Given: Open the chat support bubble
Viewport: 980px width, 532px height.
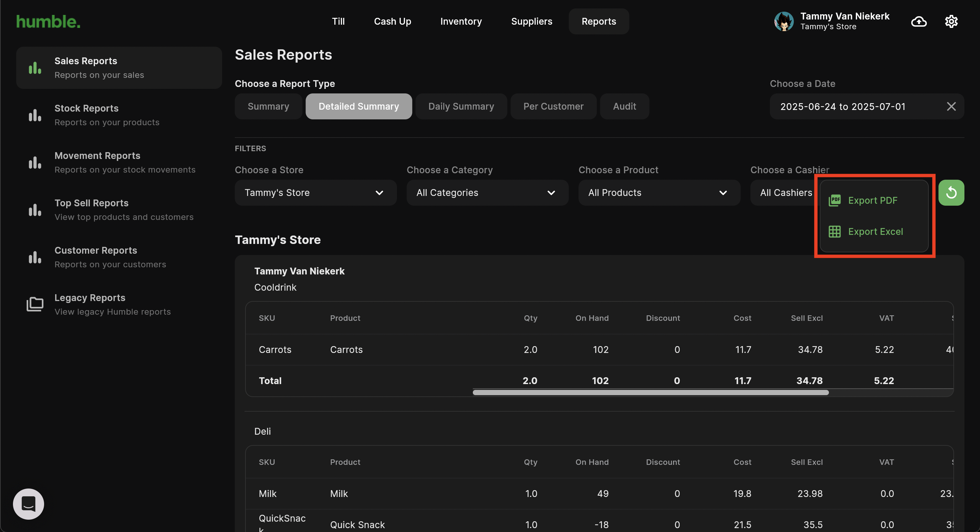Looking at the screenshot, I should pyautogui.click(x=29, y=504).
